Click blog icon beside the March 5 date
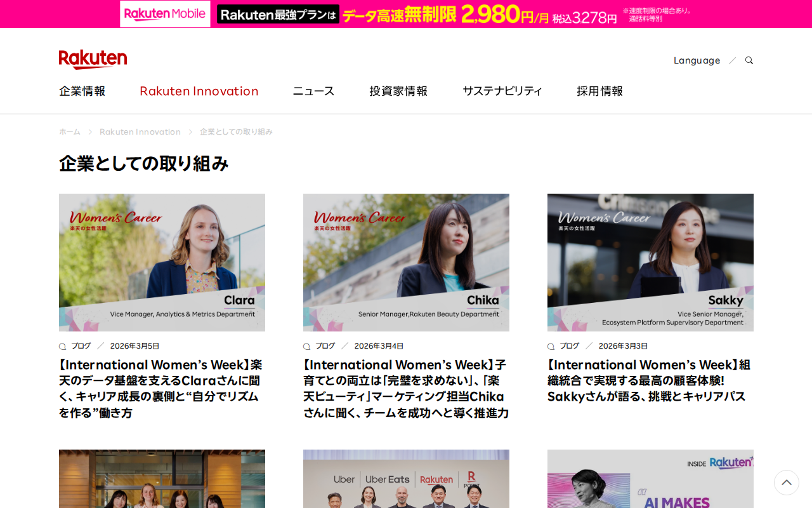 (62, 347)
